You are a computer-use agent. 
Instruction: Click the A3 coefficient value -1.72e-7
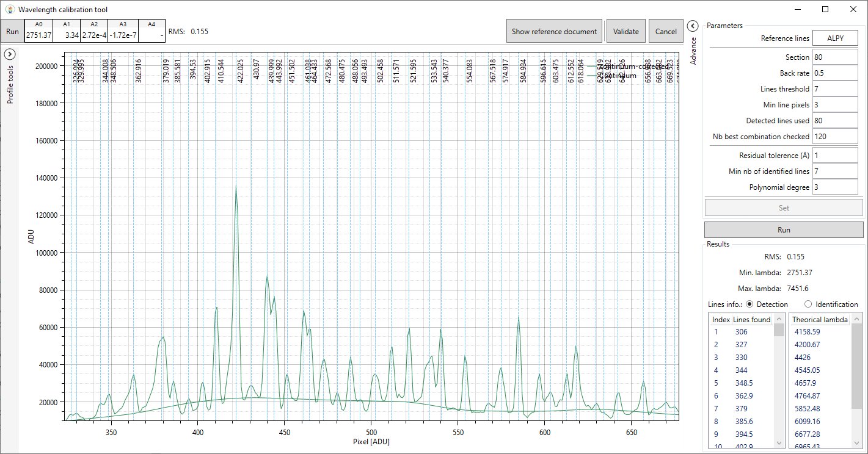point(123,35)
